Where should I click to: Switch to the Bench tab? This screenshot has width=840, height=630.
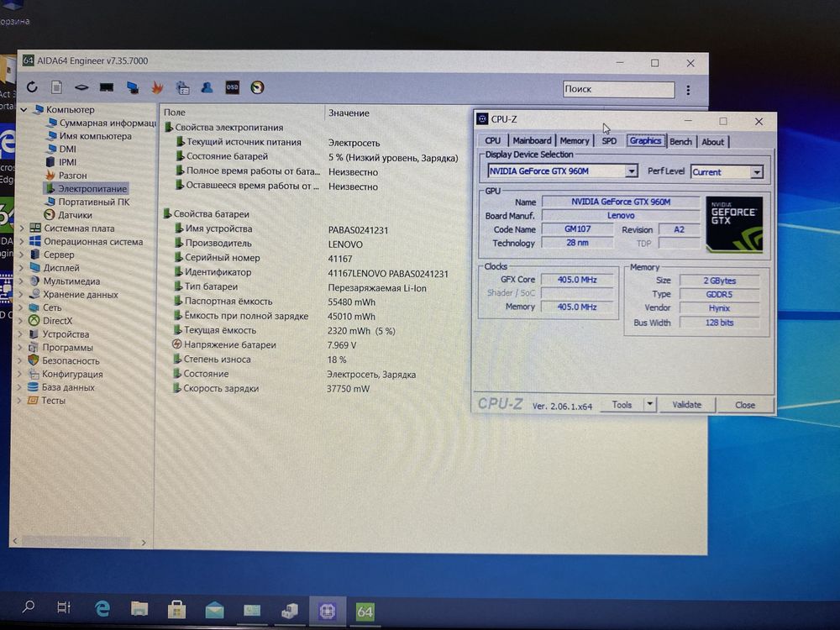tap(680, 141)
